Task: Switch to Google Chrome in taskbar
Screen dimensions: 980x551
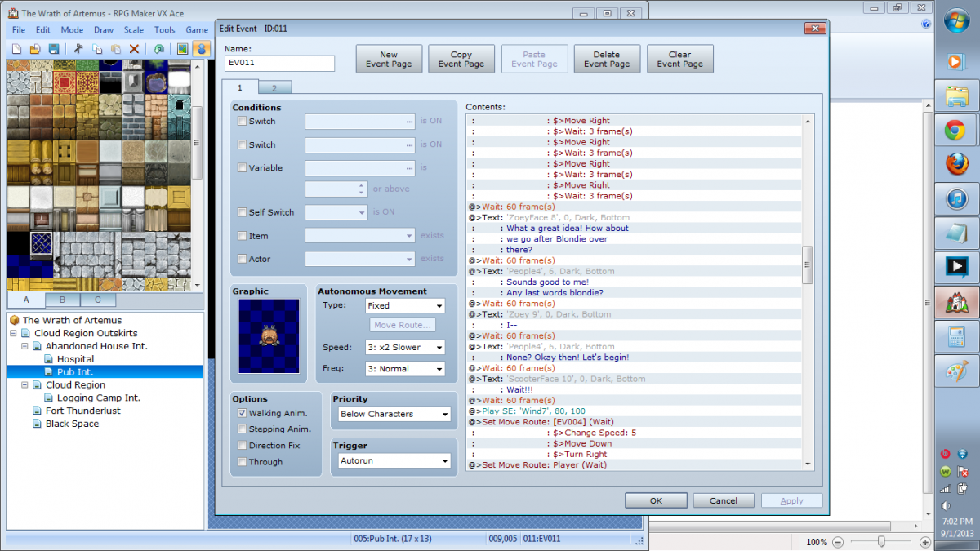Action: [x=955, y=131]
